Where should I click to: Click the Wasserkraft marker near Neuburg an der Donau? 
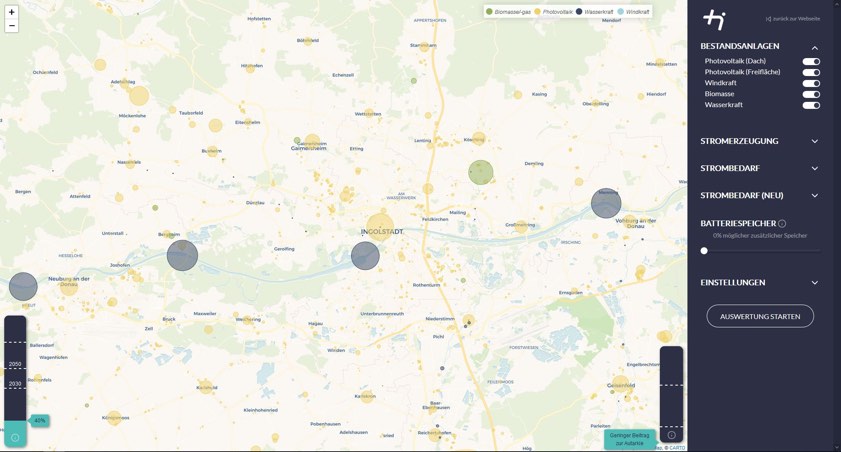[x=23, y=287]
